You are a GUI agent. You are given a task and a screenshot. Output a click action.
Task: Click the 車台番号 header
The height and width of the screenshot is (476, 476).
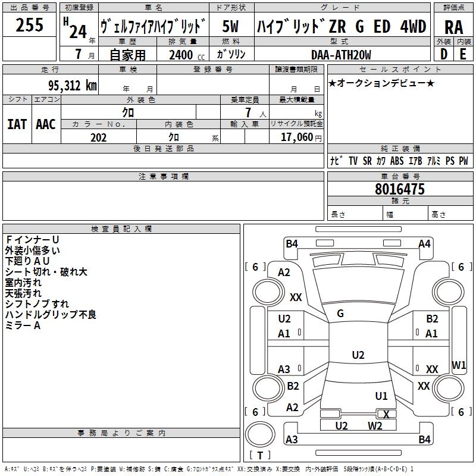click(400, 177)
